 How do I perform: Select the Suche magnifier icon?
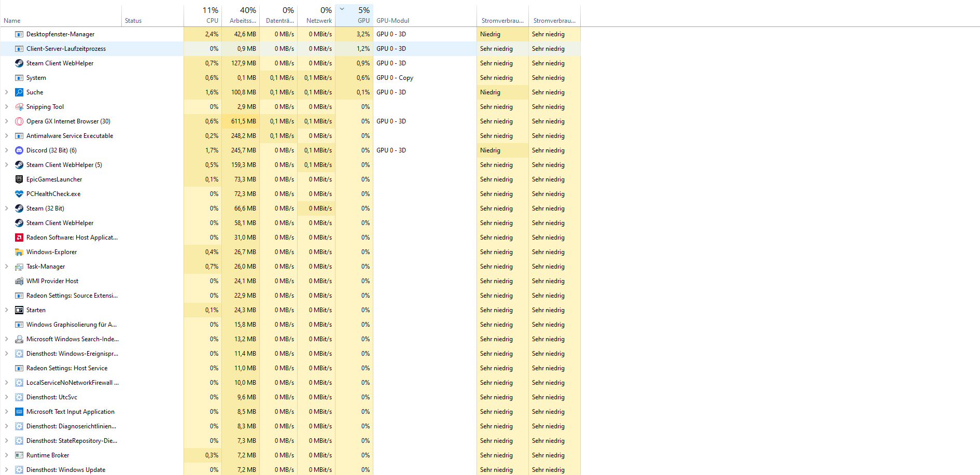tap(19, 92)
